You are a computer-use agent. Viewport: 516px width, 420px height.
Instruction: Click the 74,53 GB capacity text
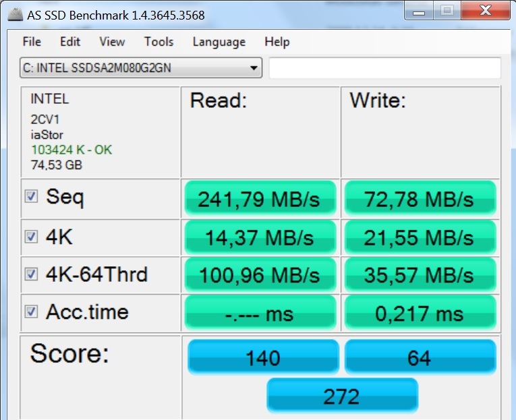(x=56, y=164)
